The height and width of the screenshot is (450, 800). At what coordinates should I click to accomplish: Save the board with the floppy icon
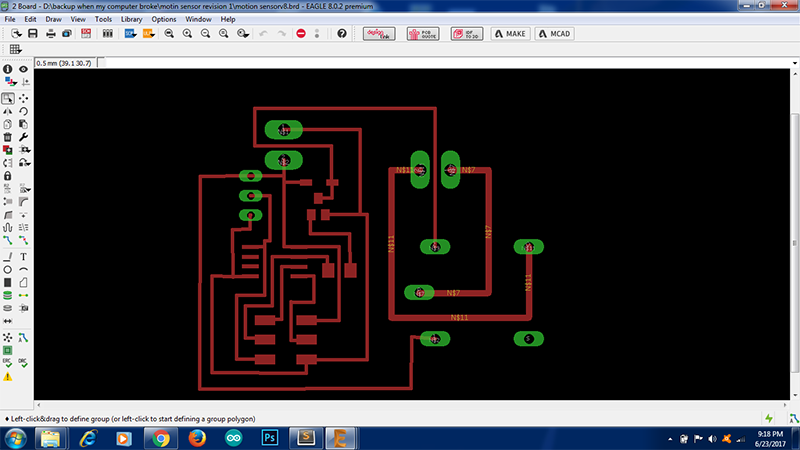point(33,34)
